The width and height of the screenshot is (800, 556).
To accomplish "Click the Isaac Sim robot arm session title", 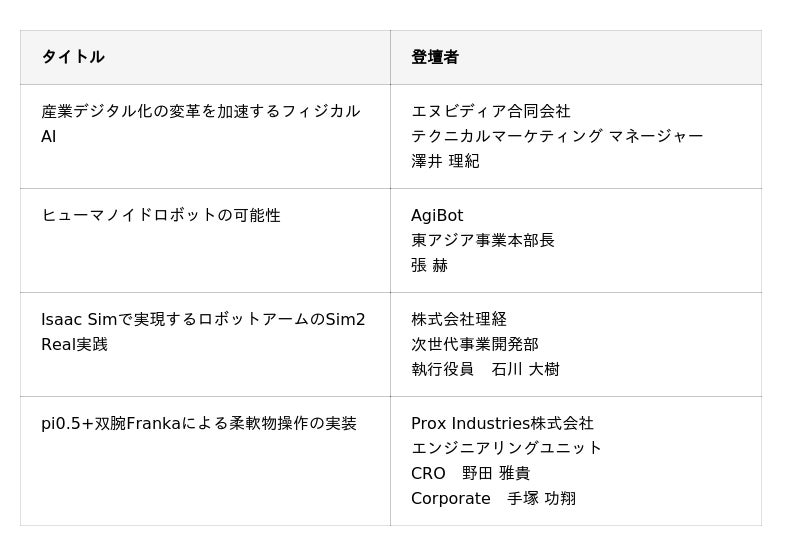I will (203, 331).
